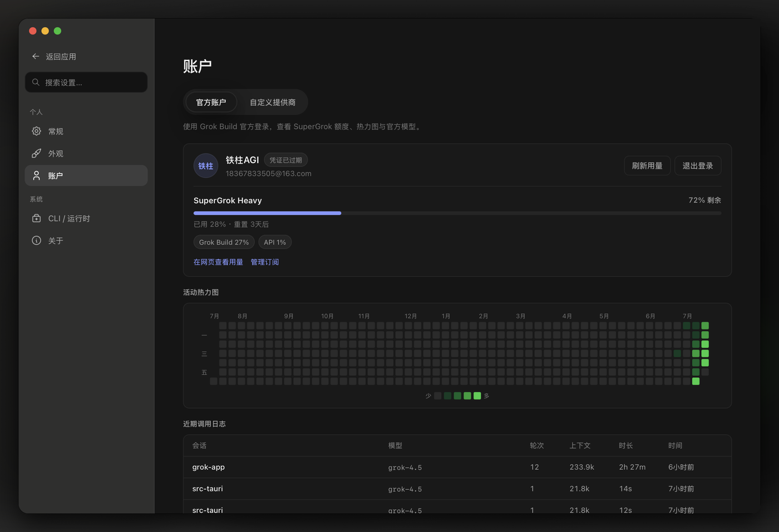779x532 pixels.
Task: Click the 刷新用量 button
Action: [x=647, y=166]
